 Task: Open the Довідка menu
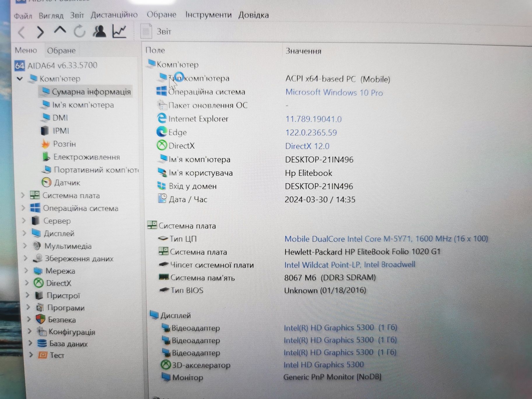253,15
